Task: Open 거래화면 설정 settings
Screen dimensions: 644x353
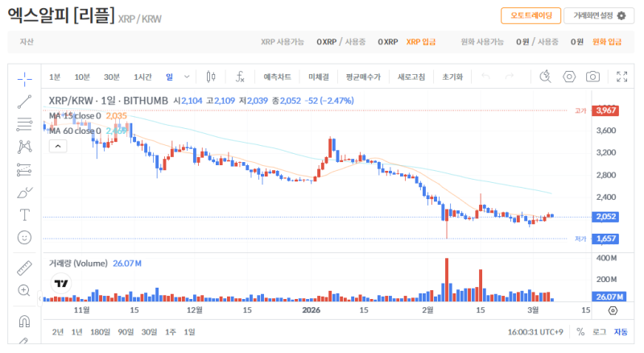Action: [x=599, y=15]
